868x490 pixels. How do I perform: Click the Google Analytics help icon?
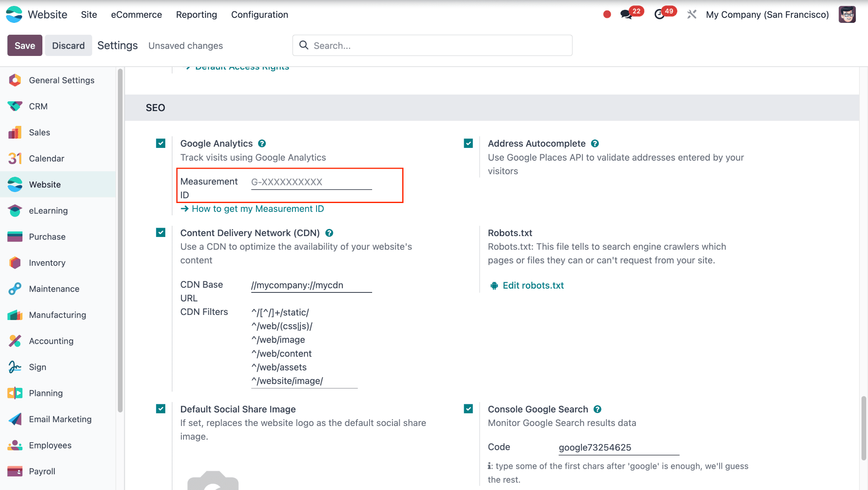pyautogui.click(x=262, y=144)
